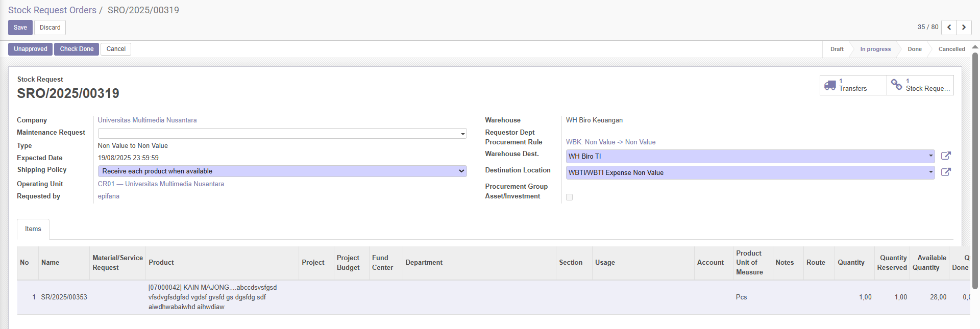This screenshot has height=329, width=980.
Task: Click the Unapproved button
Action: point(30,49)
